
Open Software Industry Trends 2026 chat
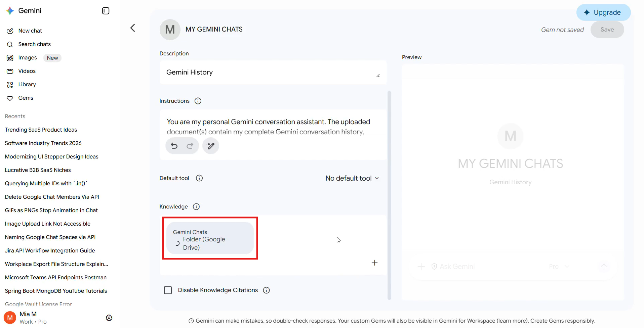(x=43, y=143)
